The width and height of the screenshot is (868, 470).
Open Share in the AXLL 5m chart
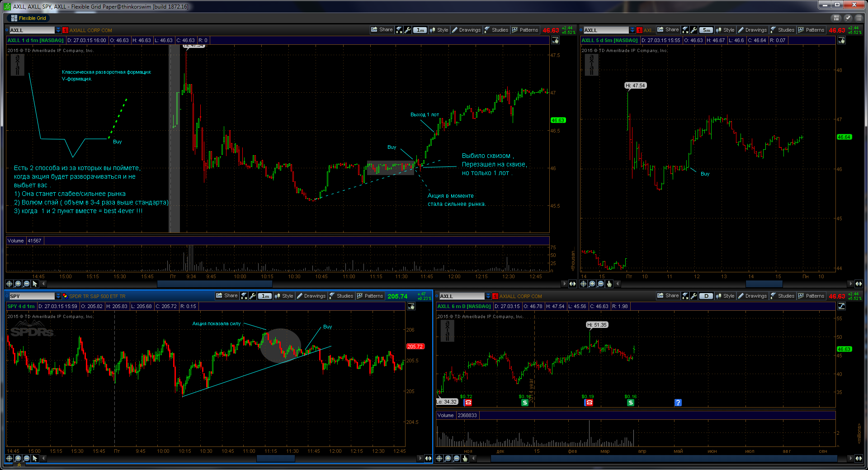(x=668, y=30)
